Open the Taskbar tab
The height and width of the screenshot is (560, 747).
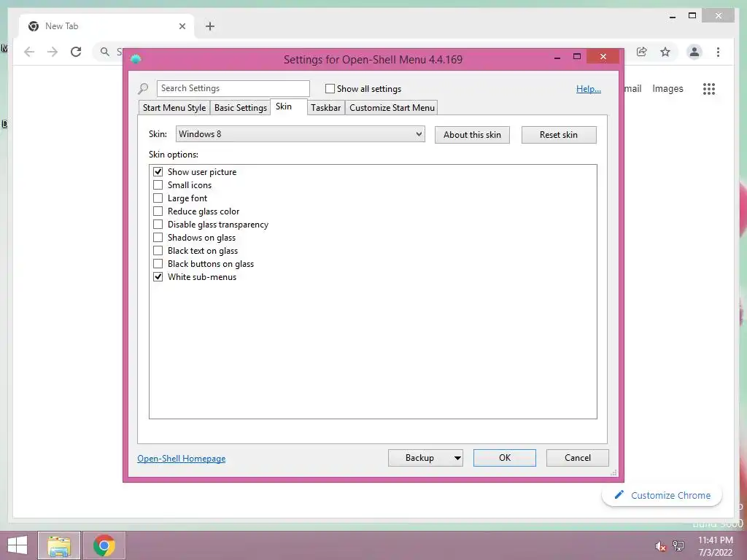[x=326, y=108]
